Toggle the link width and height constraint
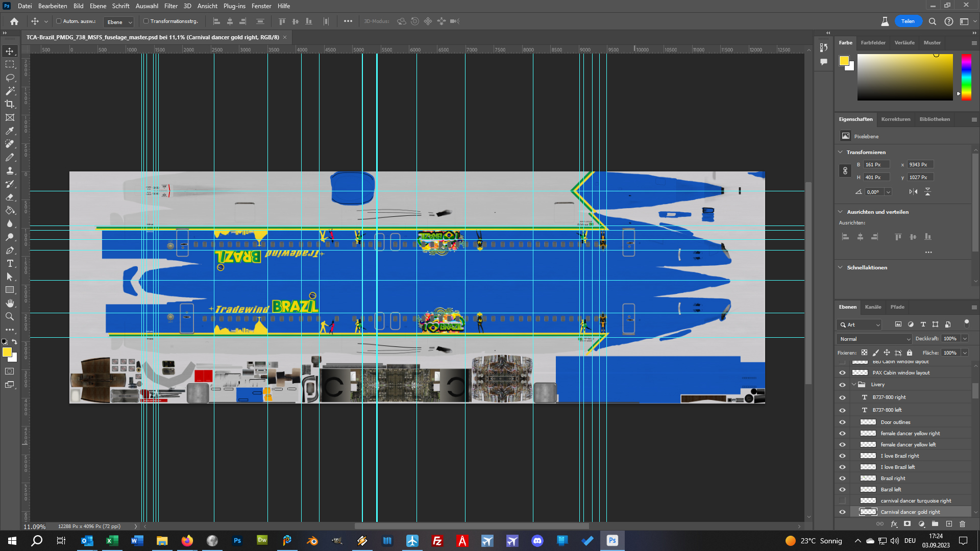The image size is (980, 551). tap(845, 171)
